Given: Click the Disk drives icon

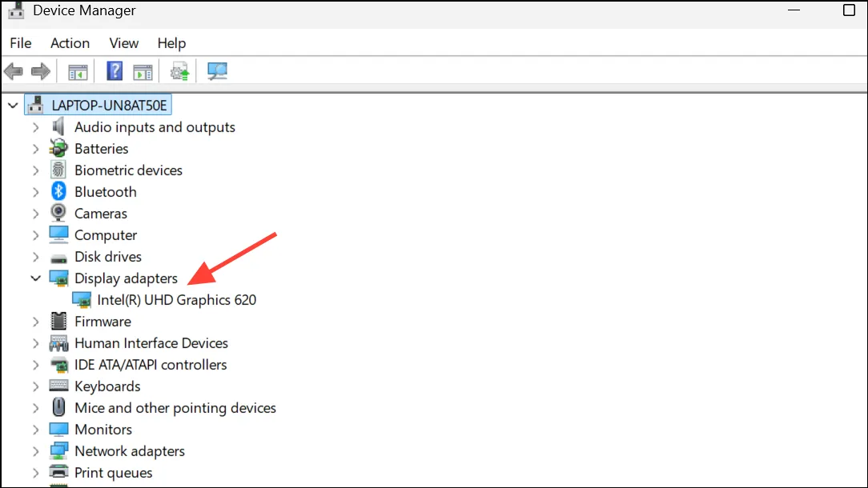Looking at the screenshot, I should [58, 258].
